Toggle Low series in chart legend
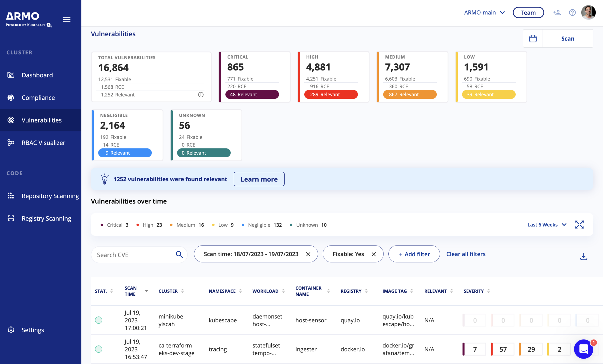603x364 pixels. coord(223,225)
